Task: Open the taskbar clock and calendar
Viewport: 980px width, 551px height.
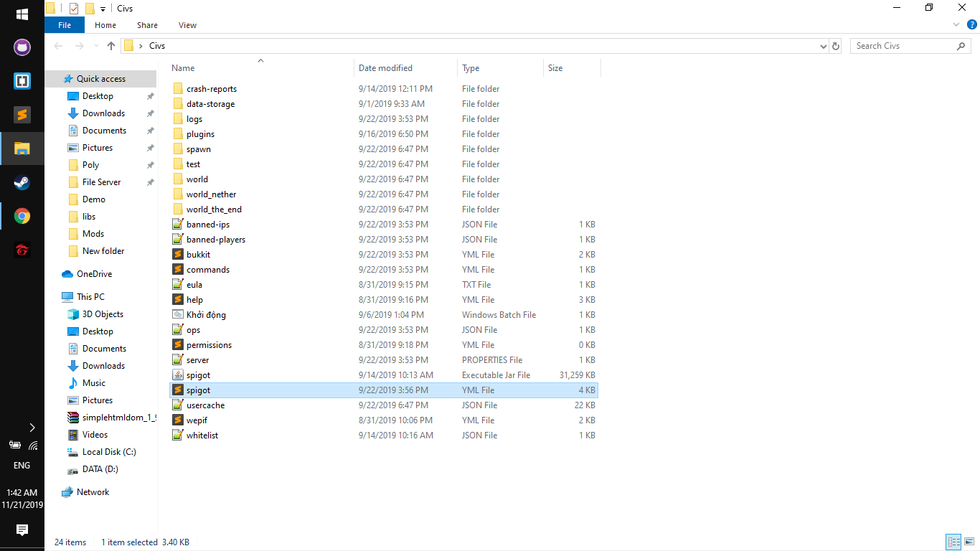Action: coord(22,499)
